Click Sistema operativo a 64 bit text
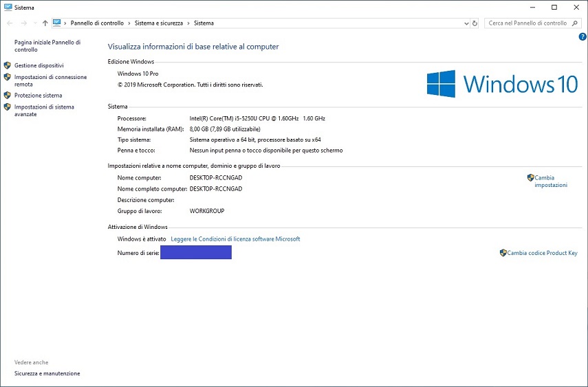Viewport: 588px width, 387px height. pyautogui.click(x=255, y=140)
